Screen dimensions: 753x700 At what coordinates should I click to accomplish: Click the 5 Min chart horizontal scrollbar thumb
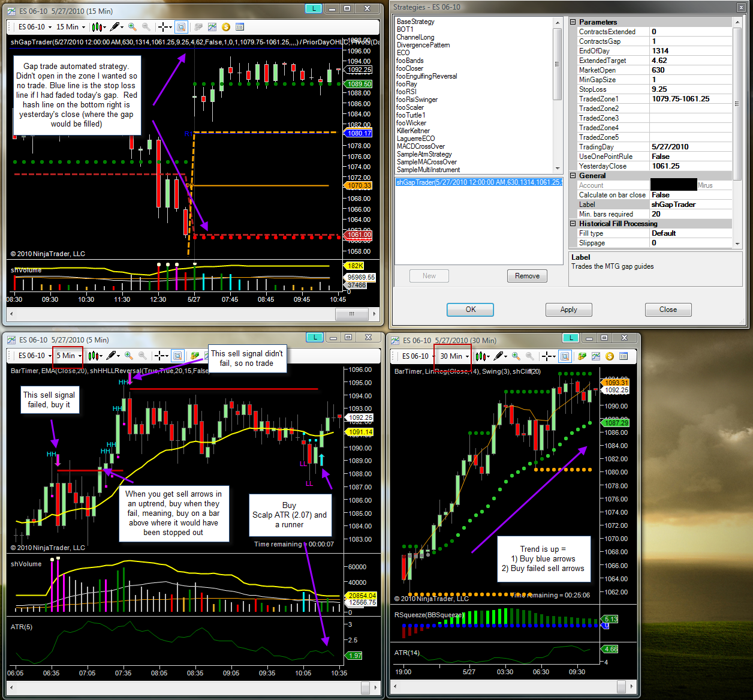(x=366, y=687)
